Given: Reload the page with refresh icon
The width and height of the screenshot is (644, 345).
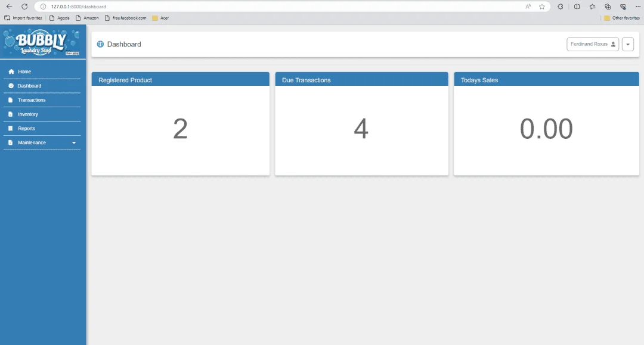Looking at the screenshot, I should [x=24, y=7].
